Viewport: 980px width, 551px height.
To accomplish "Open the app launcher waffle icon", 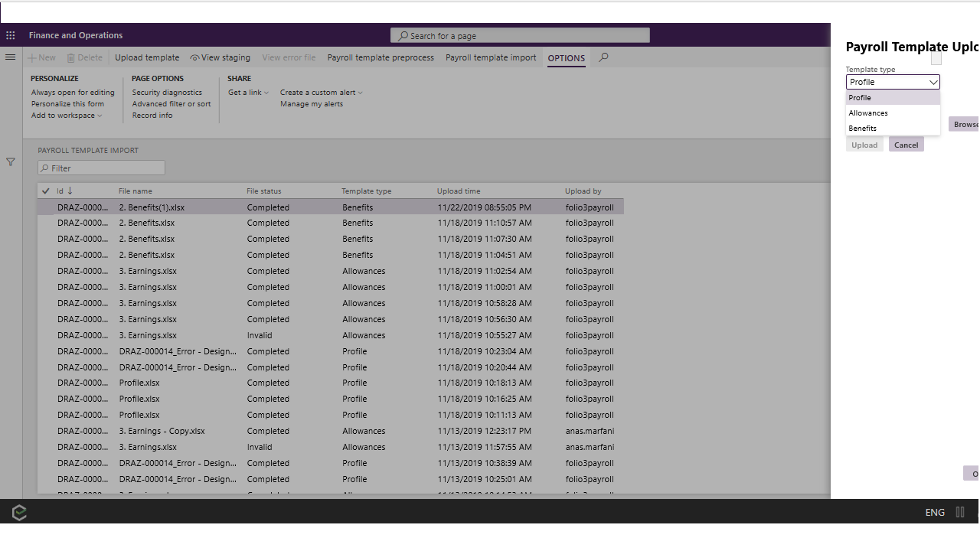I will (x=11, y=35).
